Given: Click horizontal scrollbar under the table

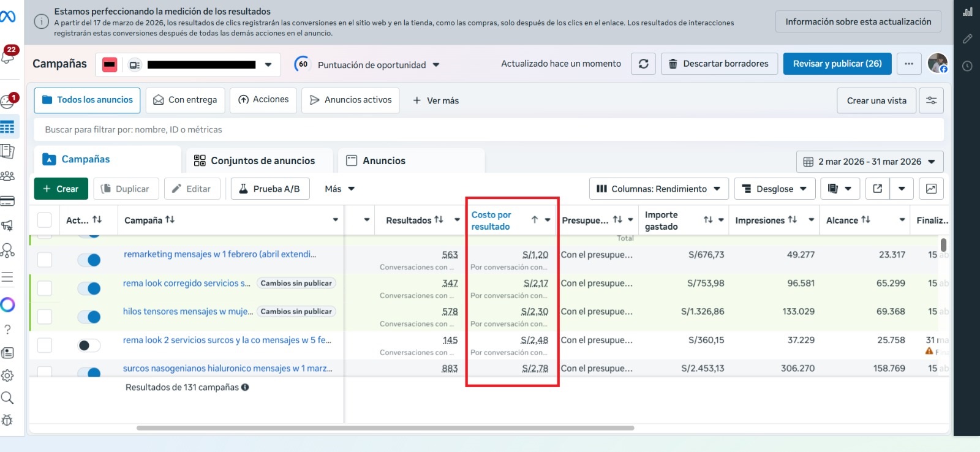Looking at the screenshot, I should coord(385,428).
